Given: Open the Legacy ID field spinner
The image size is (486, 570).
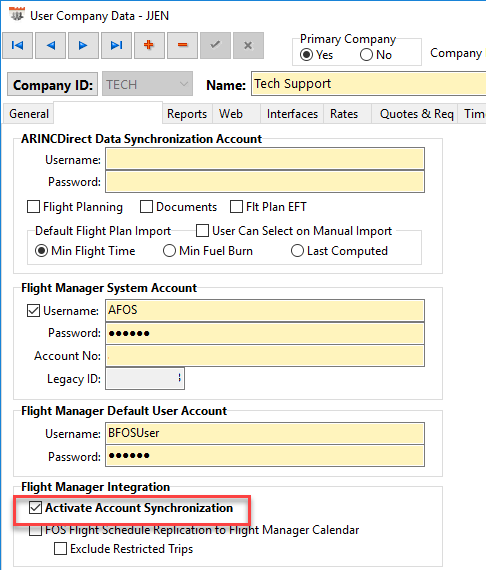Looking at the screenshot, I should 180,378.
